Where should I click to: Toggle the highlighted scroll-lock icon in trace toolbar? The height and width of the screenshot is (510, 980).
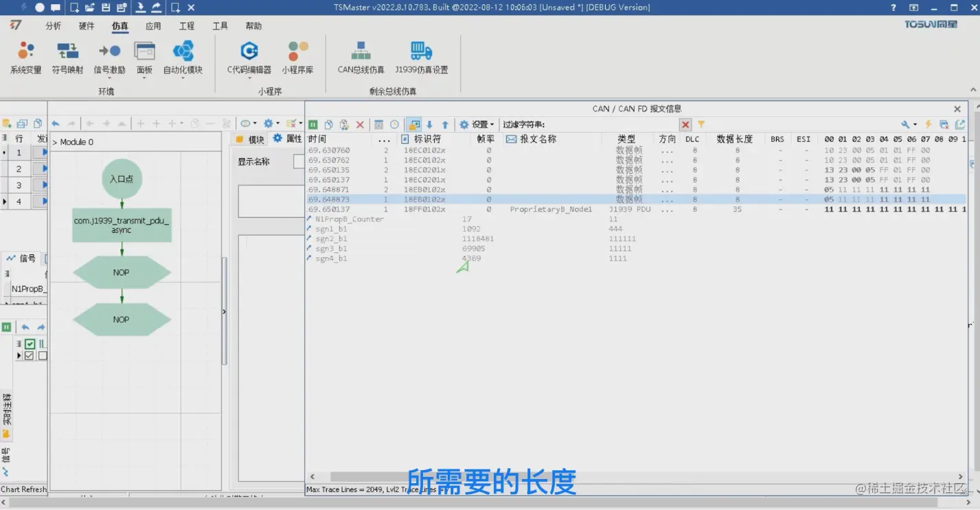pyautogui.click(x=413, y=124)
